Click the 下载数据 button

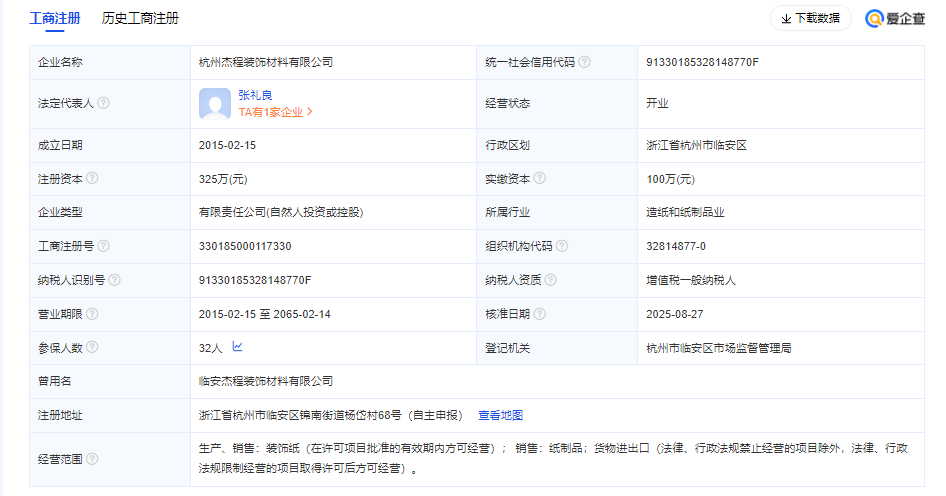click(x=810, y=18)
